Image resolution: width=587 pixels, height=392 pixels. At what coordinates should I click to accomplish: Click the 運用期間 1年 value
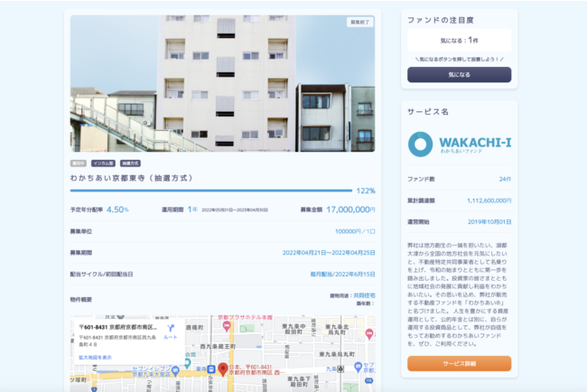tap(192, 210)
